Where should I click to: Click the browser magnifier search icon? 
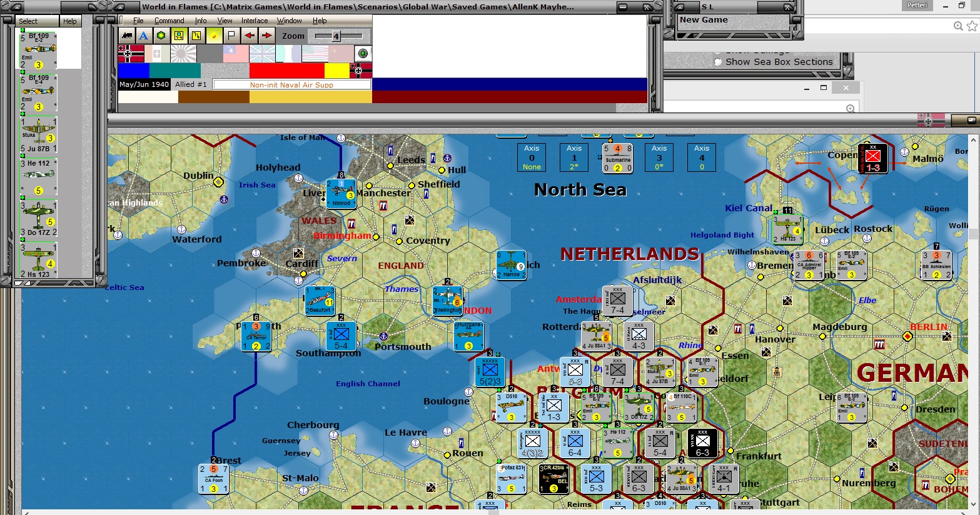click(x=958, y=26)
